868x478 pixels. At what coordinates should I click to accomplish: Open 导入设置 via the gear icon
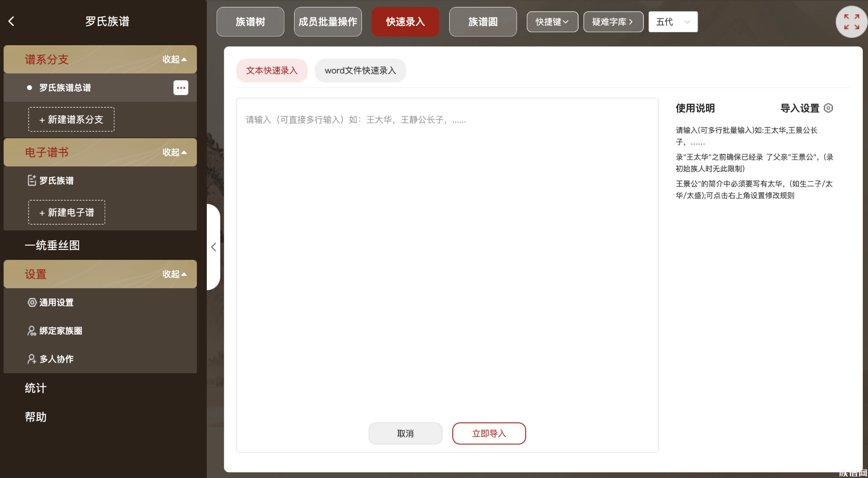[828, 108]
